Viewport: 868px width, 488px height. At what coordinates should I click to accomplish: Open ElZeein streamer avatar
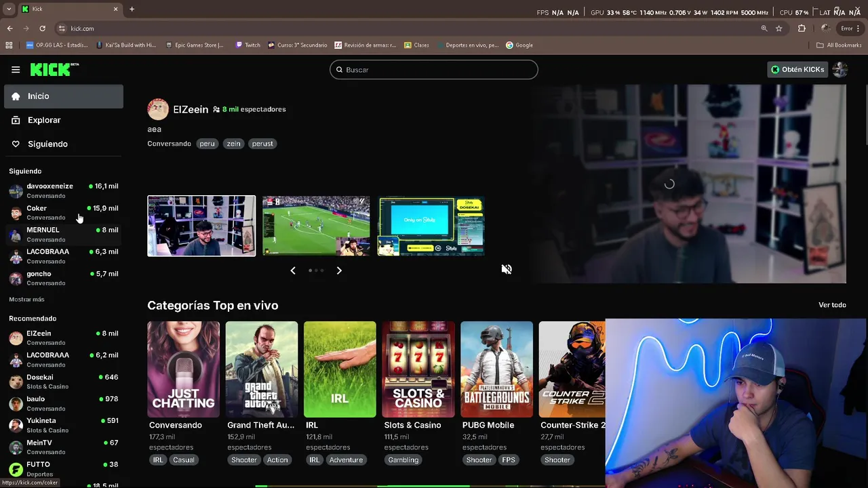(158, 109)
